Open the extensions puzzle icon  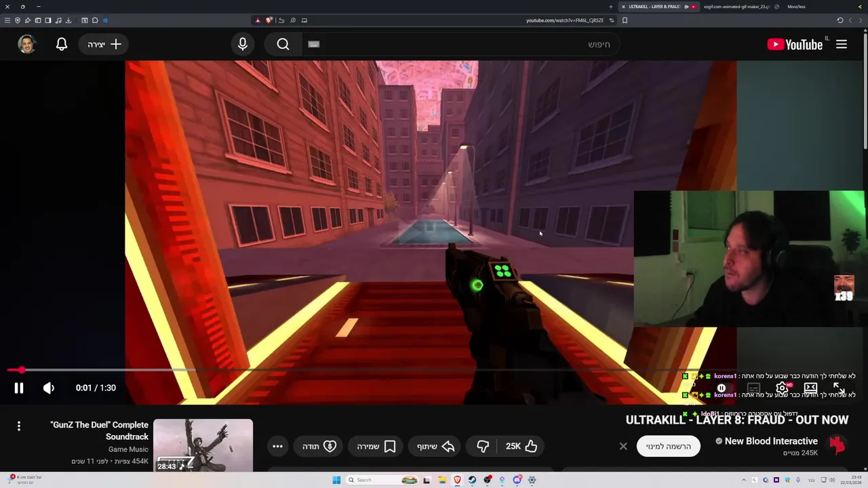click(x=95, y=20)
